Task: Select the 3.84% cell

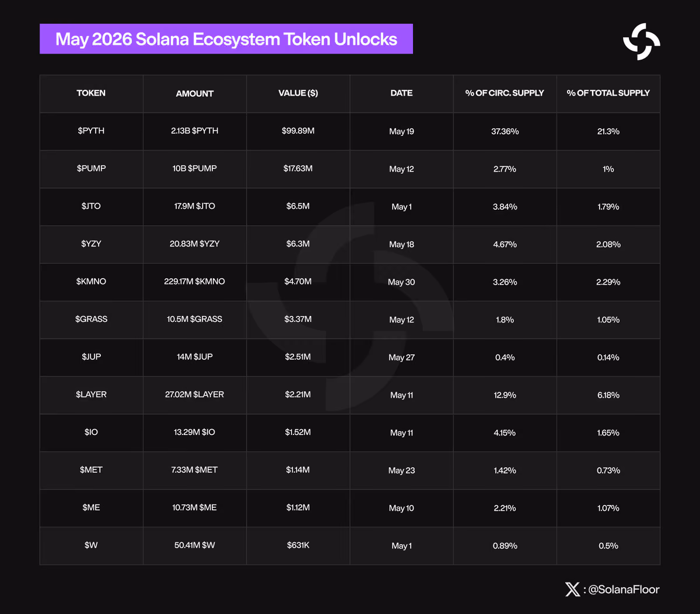Action: point(505,206)
